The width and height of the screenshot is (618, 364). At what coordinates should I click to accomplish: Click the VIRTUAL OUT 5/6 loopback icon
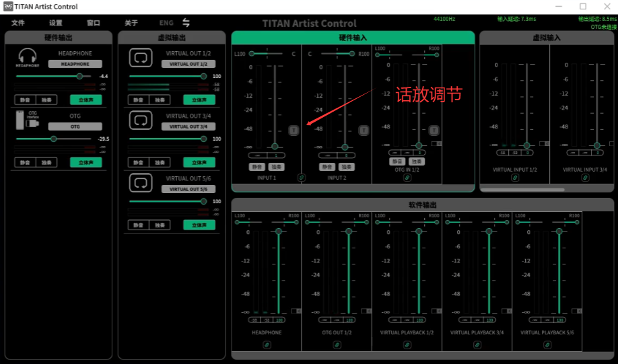[141, 183]
